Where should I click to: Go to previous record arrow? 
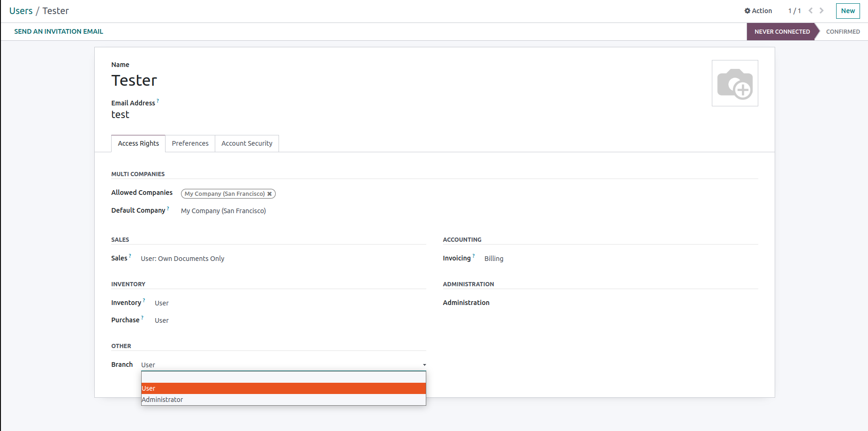coord(810,11)
